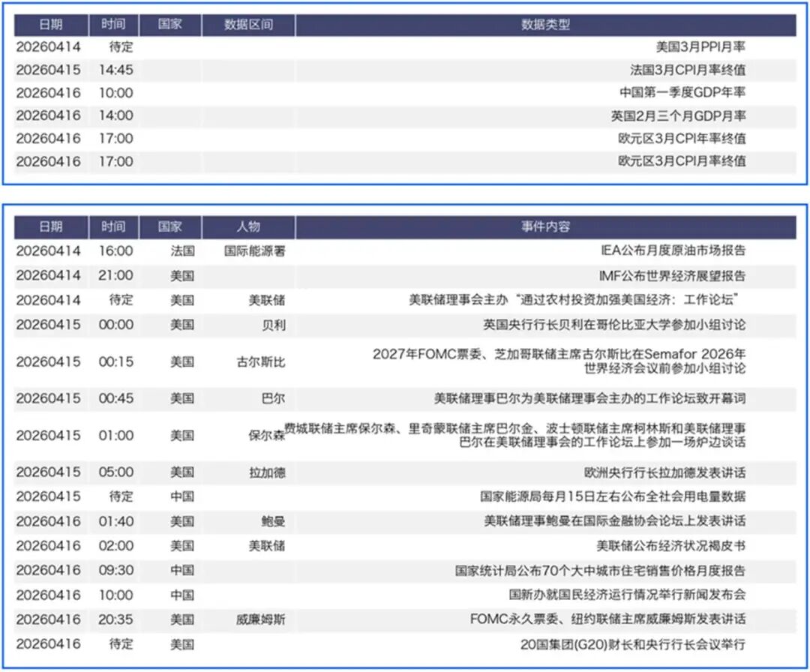The height and width of the screenshot is (672, 810).
Task: Click the 英国2月三个月GDP月率 entry
Action: coord(678,116)
